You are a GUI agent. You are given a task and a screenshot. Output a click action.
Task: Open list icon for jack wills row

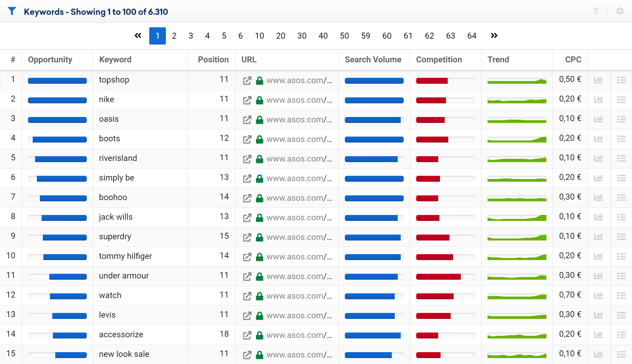click(x=622, y=217)
